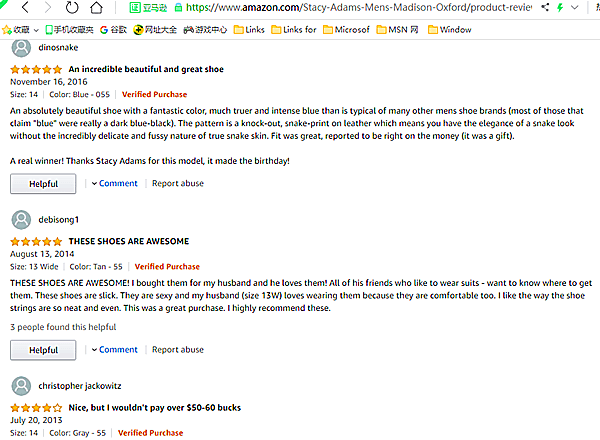This screenshot has height=440, width=600.
Task: Report abuse on debisong1's review
Action: pyautogui.click(x=178, y=350)
